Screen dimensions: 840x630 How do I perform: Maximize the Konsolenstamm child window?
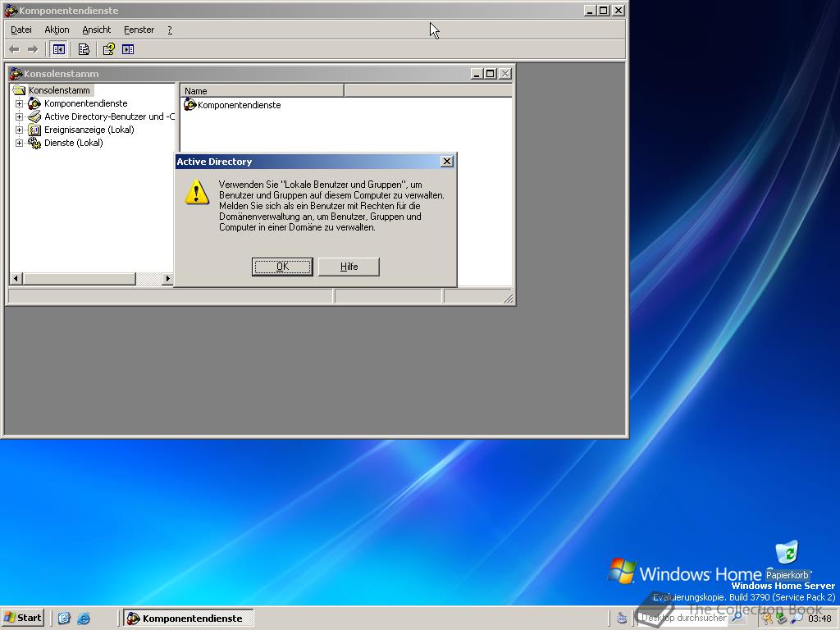pyautogui.click(x=490, y=74)
